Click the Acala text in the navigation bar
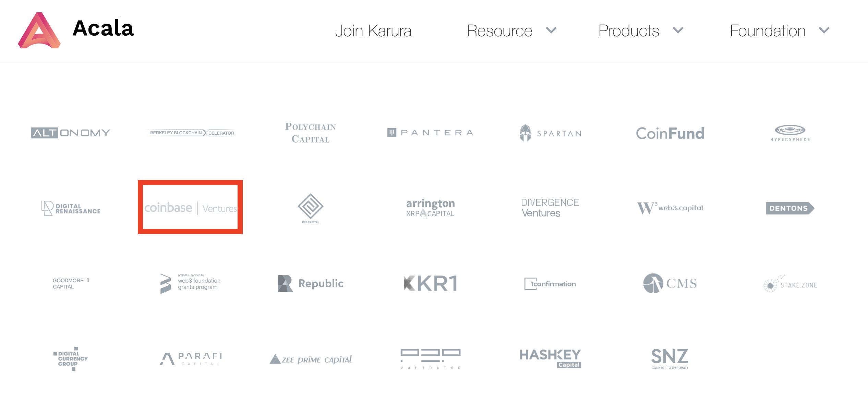 click(103, 30)
